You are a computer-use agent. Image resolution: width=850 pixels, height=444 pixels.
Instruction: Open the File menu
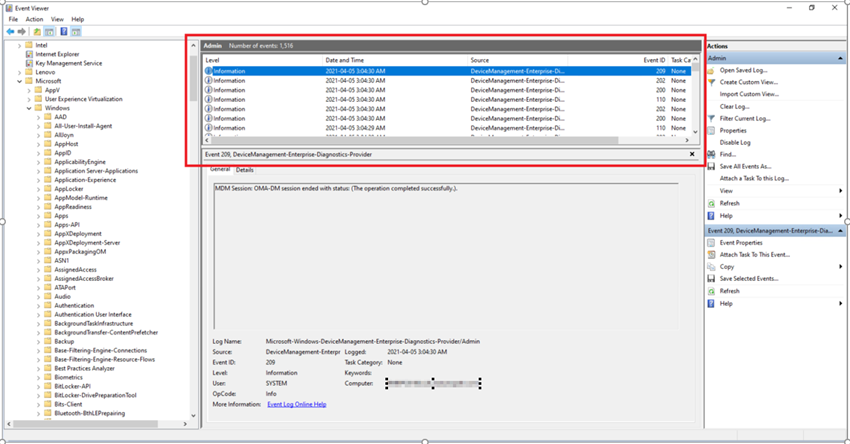pos(13,19)
